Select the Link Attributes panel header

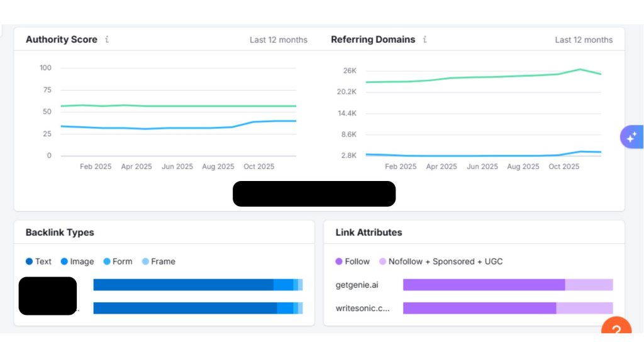[368, 233]
